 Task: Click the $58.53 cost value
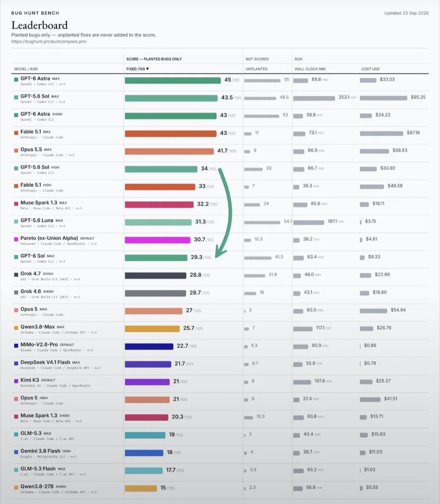(x=400, y=150)
